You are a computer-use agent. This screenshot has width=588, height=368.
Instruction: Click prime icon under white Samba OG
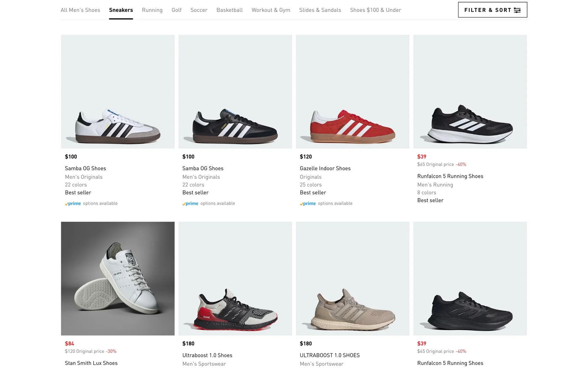(73, 204)
